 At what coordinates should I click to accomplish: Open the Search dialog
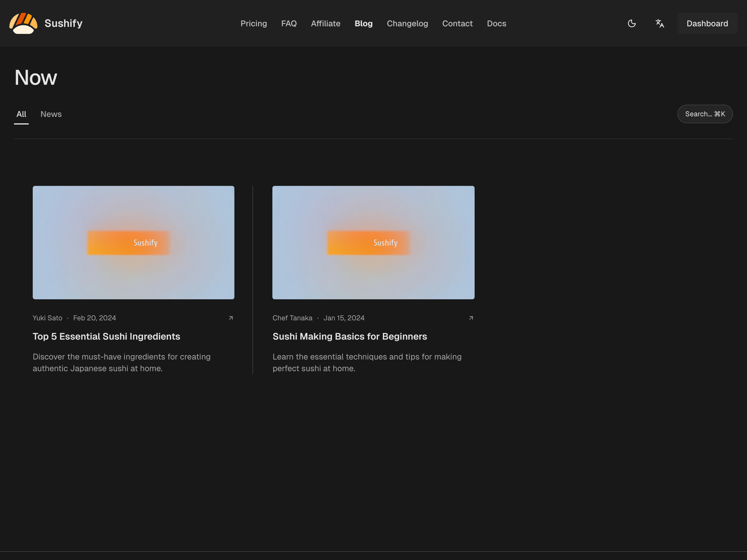click(x=705, y=114)
